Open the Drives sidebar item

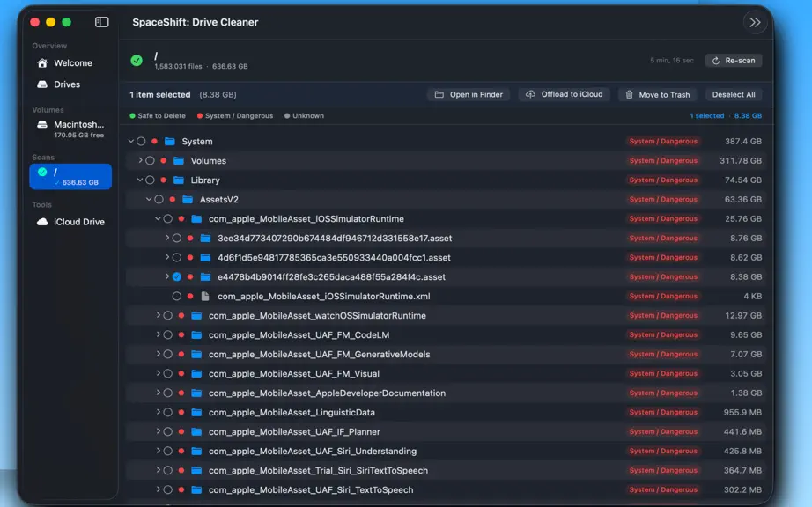coord(70,84)
